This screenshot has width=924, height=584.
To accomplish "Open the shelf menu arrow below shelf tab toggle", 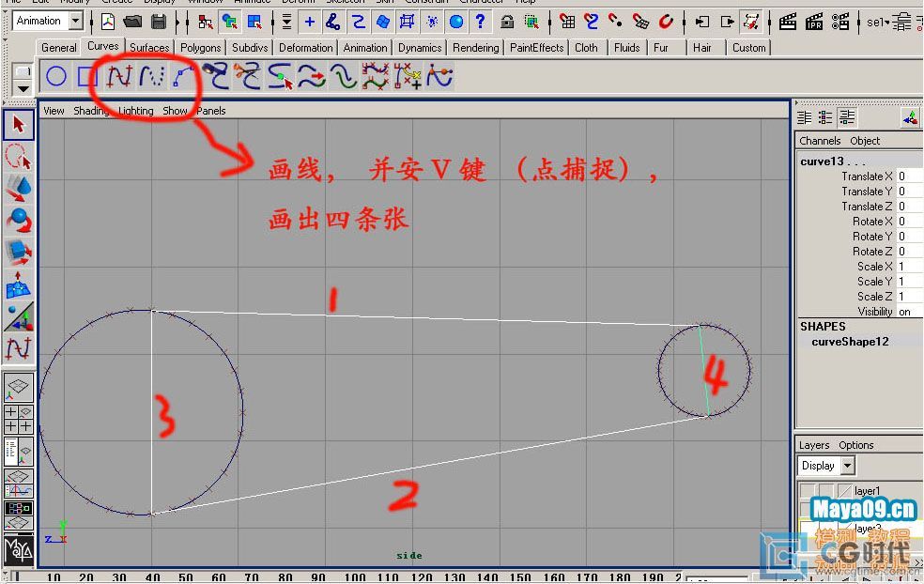I will (x=23, y=89).
